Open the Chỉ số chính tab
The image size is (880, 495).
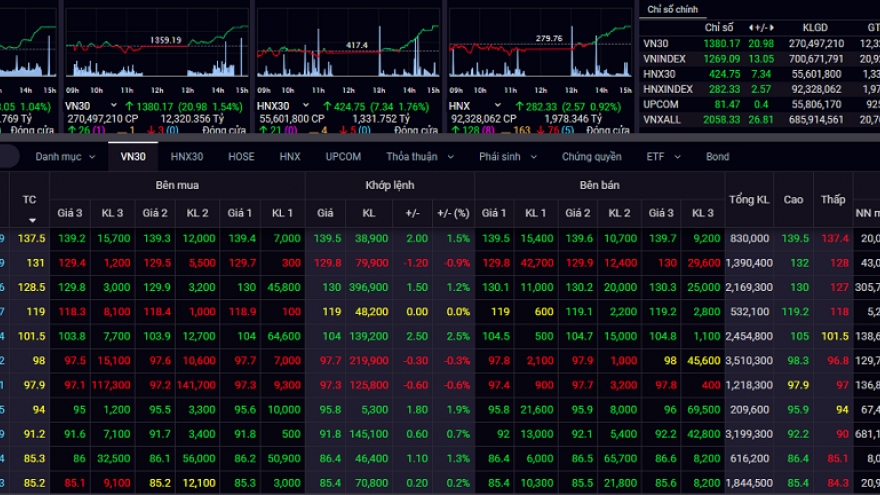672,10
